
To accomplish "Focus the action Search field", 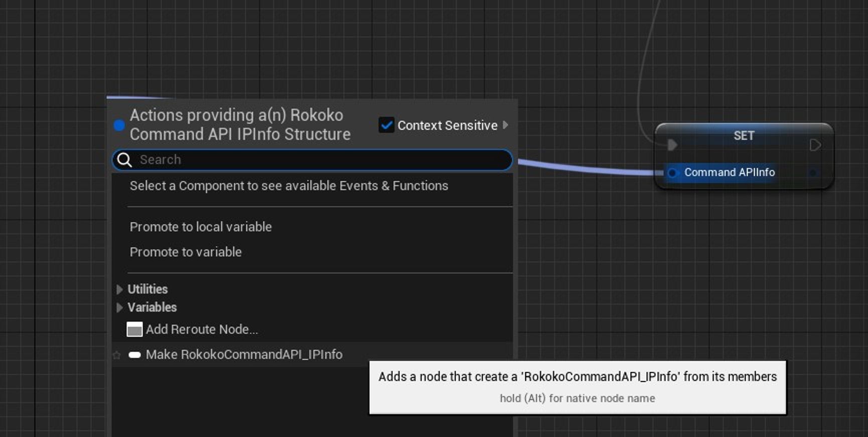I will tap(312, 160).
